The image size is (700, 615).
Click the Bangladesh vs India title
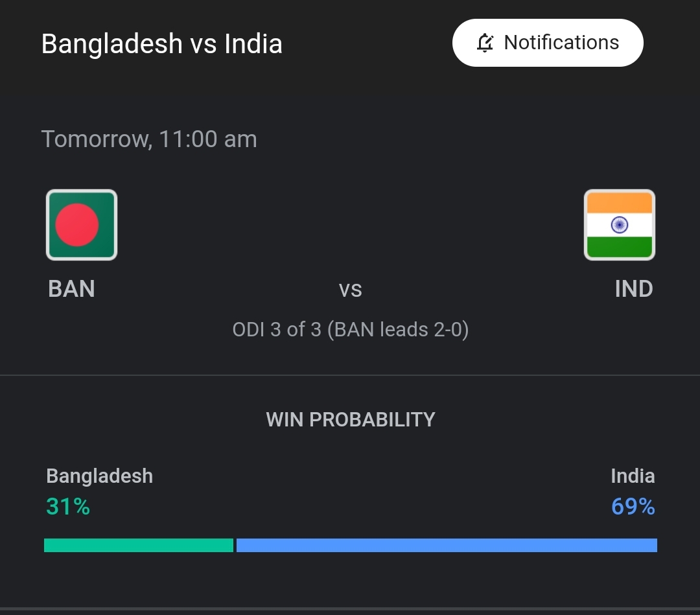pyautogui.click(x=161, y=43)
